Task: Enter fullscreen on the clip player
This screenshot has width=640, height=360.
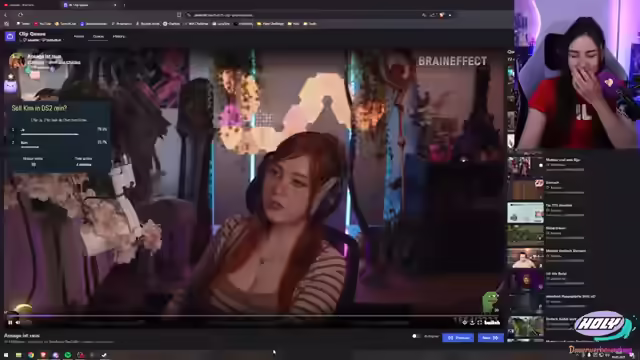Action: pos(480,322)
